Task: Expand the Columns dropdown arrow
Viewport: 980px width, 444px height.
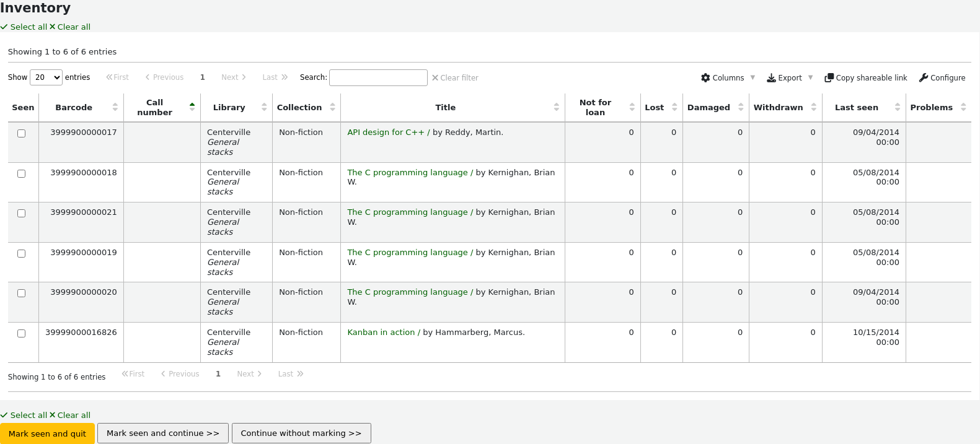Action: 753,78
